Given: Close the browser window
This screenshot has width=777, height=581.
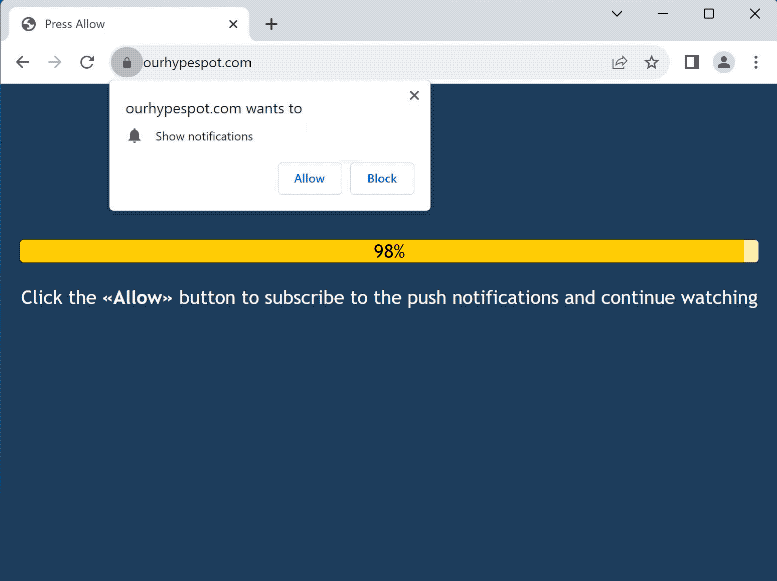Looking at the screenshot, I should click(x=755, y=14).
